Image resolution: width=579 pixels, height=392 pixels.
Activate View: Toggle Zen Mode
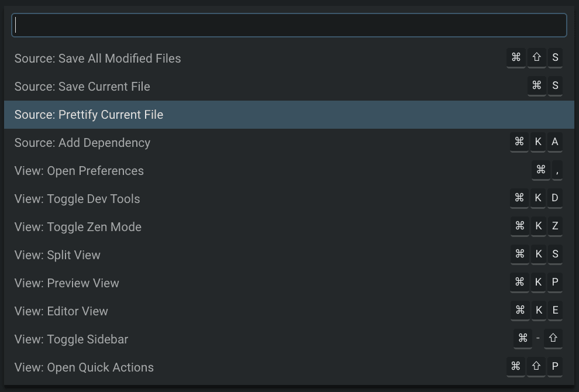[x=77, y=226]
